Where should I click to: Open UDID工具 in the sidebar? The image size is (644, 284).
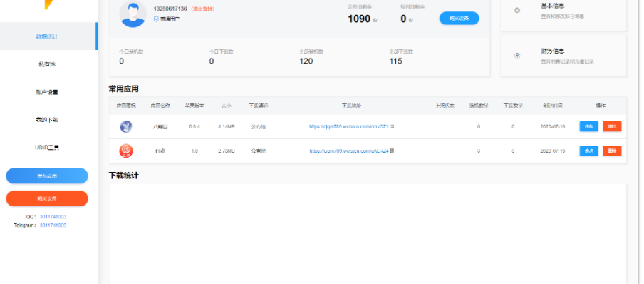coord(48,147)
